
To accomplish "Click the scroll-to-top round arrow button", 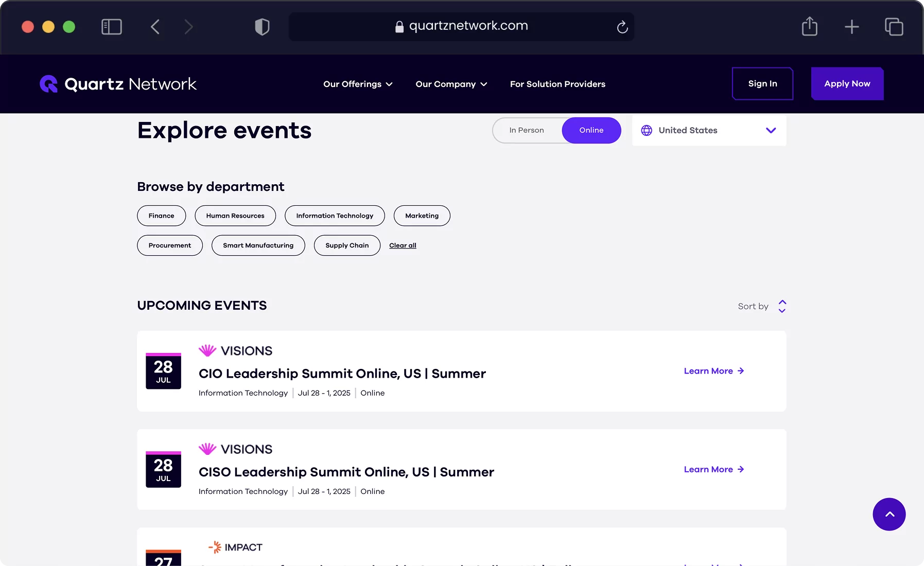I will coord(889,514).
